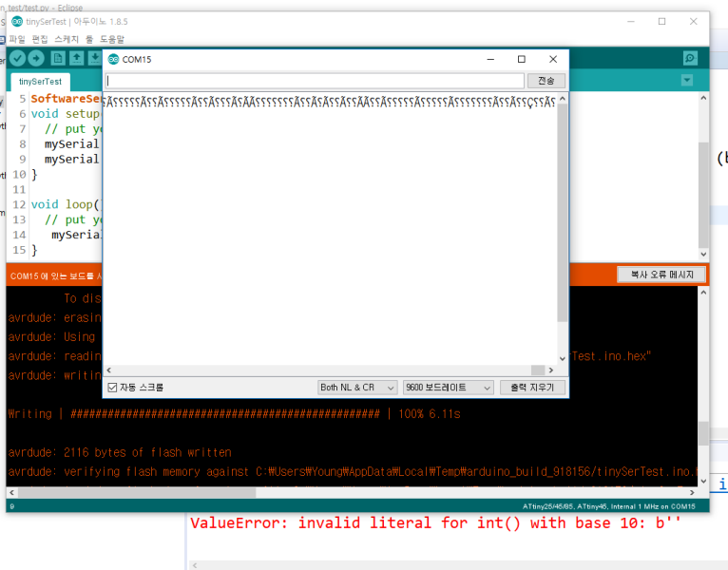The image size is (728, 570).
Task: Open the 툴 menu
Action: (89, 40)
